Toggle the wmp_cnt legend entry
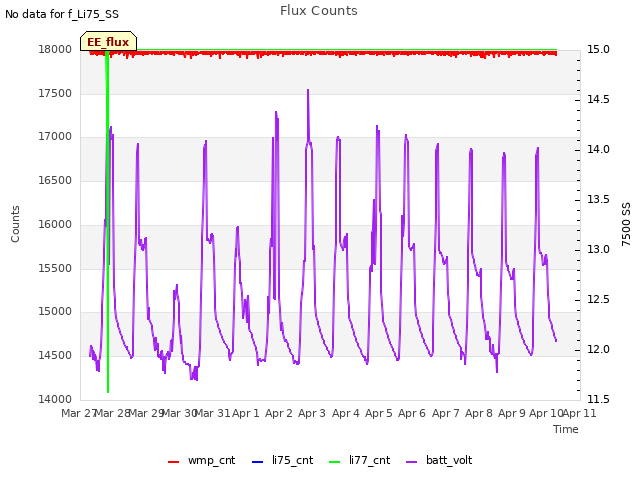This screenshot has width=640, height=480. click(202, 461)
